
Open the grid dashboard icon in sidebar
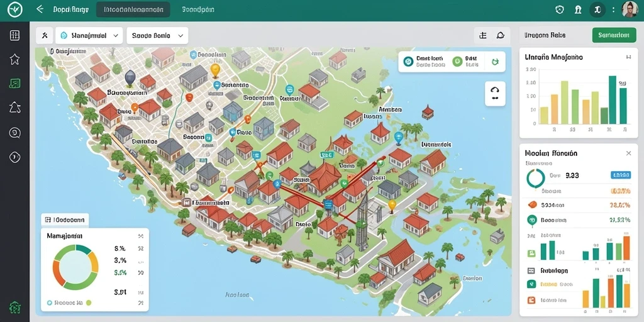[x=15, y=35]
